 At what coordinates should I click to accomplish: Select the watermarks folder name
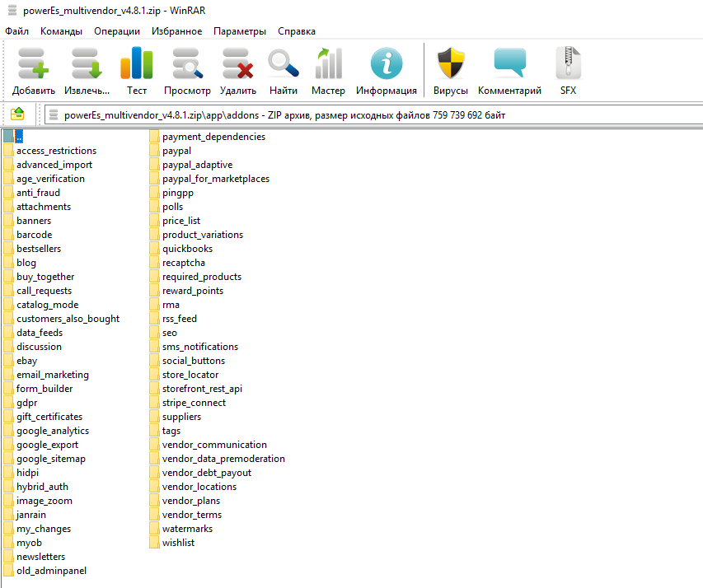(187, 529)
